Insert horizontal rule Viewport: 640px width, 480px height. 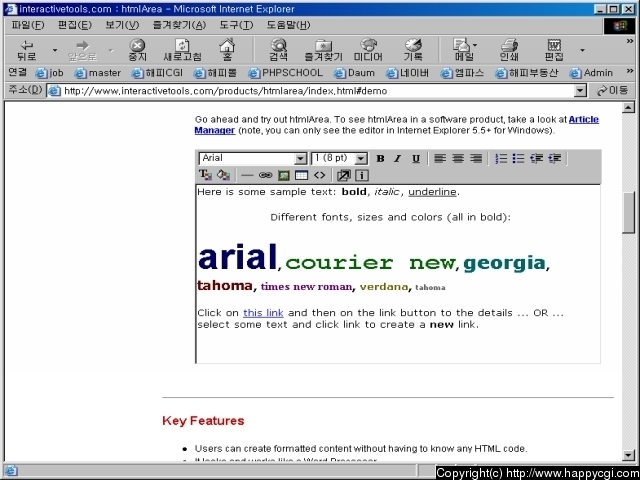tap(247, 176)
